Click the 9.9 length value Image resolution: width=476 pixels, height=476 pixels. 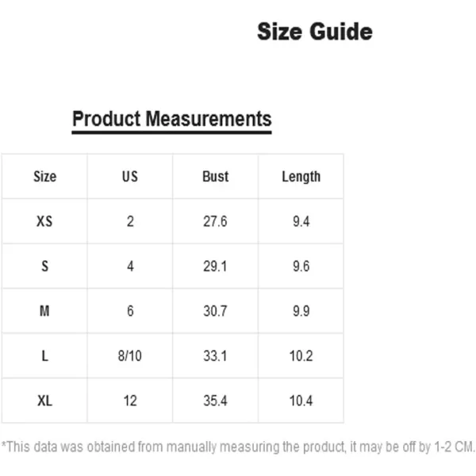point(301,311)
